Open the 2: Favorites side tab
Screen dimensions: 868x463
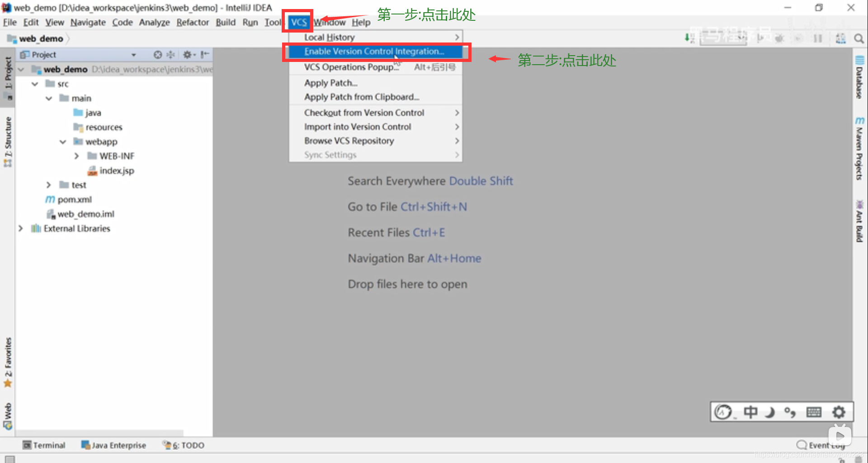(x=8, y=363)
